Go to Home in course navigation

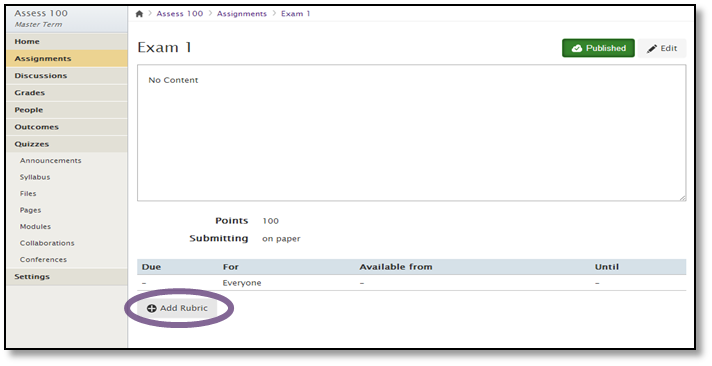click(x=67, y=41)
